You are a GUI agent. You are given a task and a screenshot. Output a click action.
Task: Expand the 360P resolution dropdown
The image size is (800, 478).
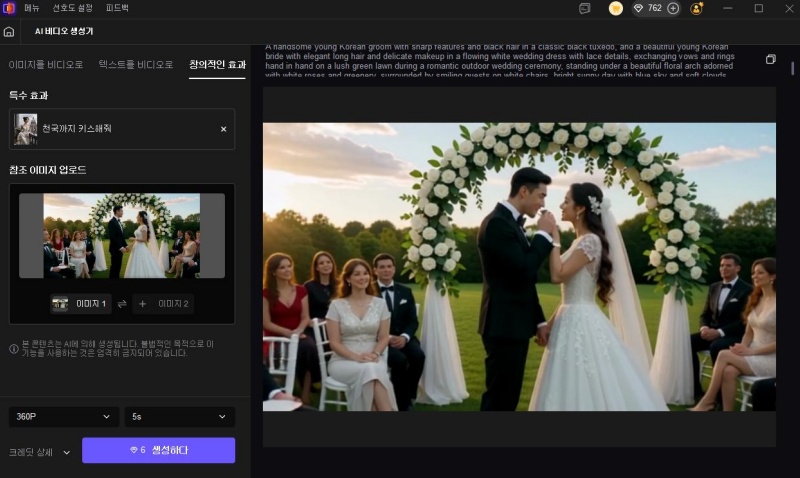(63, 417)
